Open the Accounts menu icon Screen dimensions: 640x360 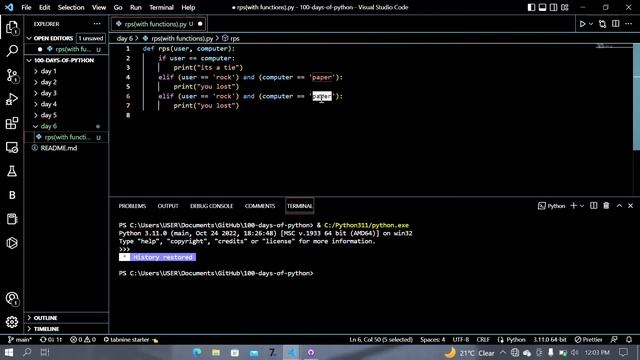12,299
